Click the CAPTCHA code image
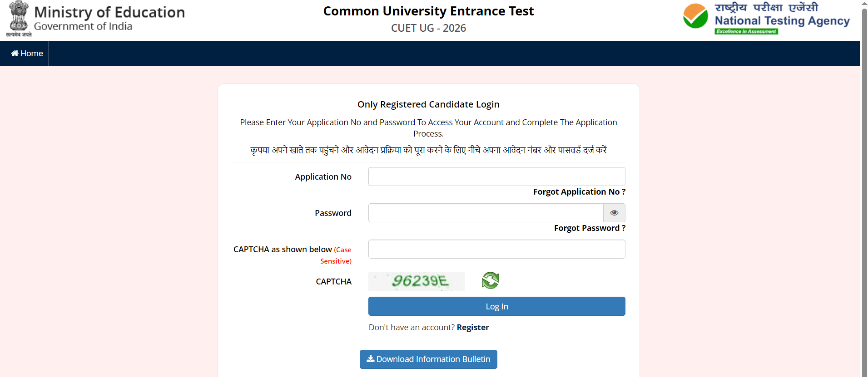Image resolution: width=868 pixels, height=377 pixels. click(417, 281)
